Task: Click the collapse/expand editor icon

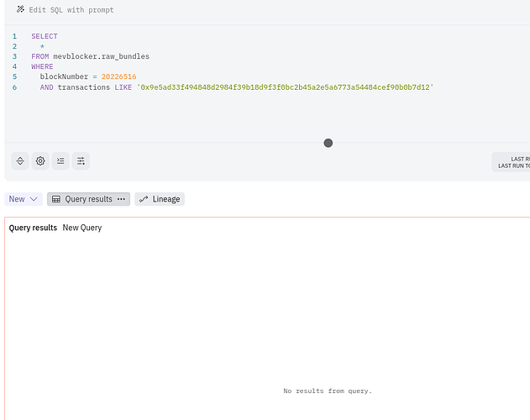Action: coord(21,160)
